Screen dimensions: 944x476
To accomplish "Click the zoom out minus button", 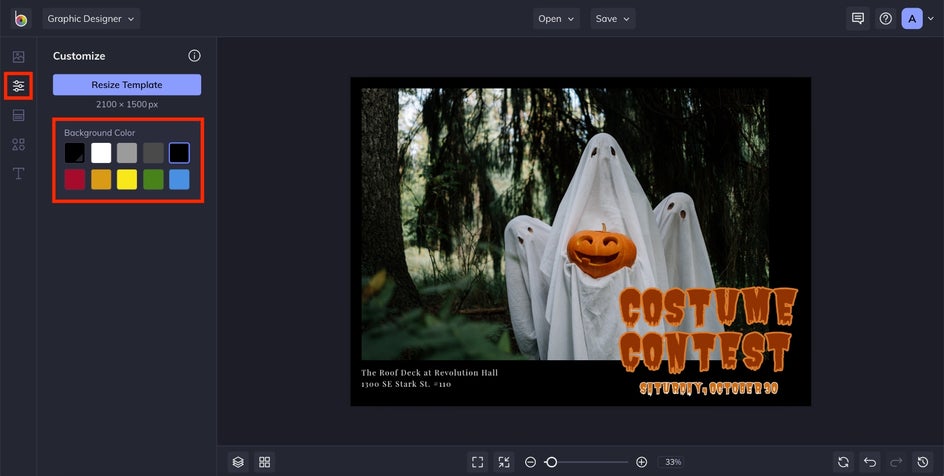I will click(530, 462).
